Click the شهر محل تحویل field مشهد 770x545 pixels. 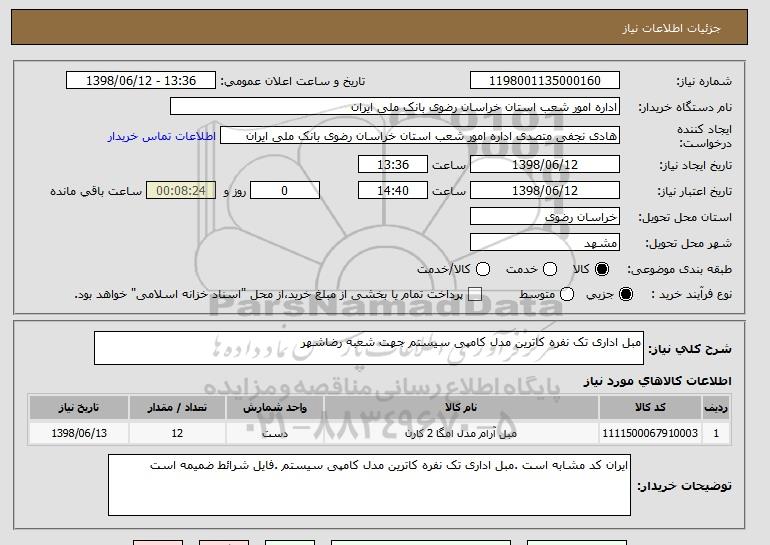point(545,243)
